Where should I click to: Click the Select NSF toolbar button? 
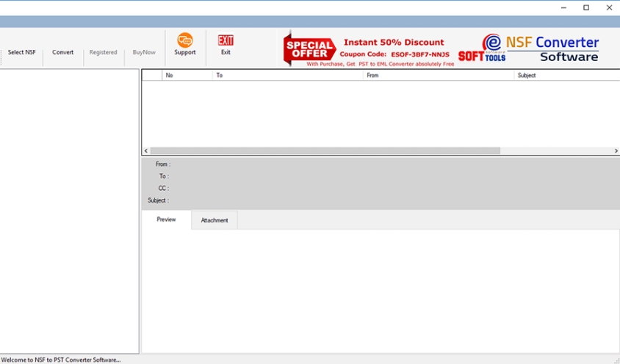pyautogui.click(x=22, y=52)
